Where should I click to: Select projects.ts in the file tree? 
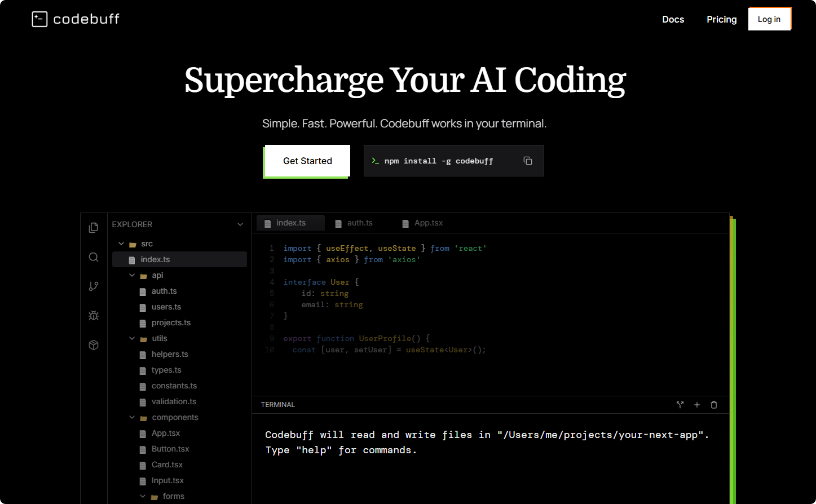pyautogui.click(x=171, y=322)
